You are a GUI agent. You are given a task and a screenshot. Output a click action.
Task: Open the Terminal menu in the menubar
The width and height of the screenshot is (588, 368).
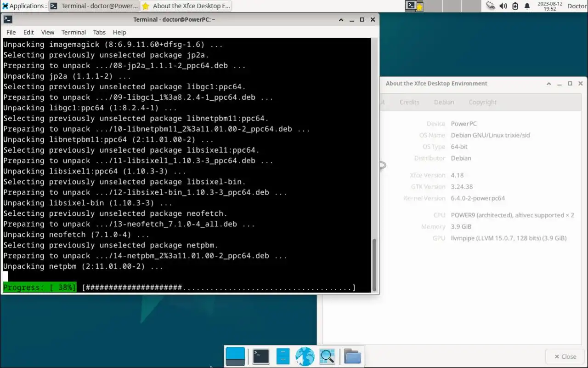73,32
